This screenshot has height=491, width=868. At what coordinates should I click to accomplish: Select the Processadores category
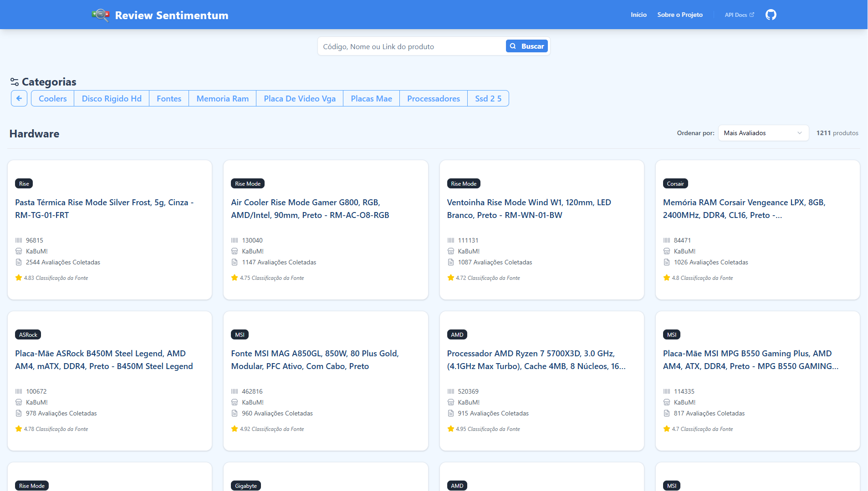[x=434, y=98]
